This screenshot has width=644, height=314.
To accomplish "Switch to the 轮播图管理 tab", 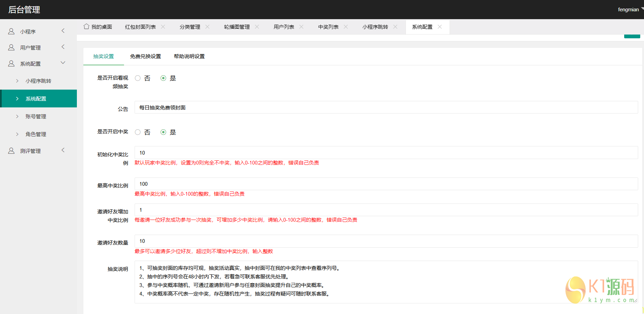I will tap(237, 27).
